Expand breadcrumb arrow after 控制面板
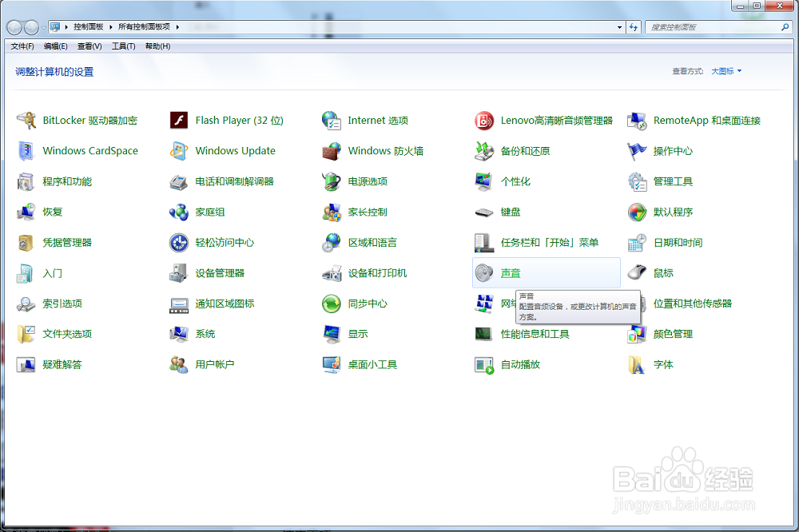The height and width of the screenshot is (532, 799). coord(110,27)
